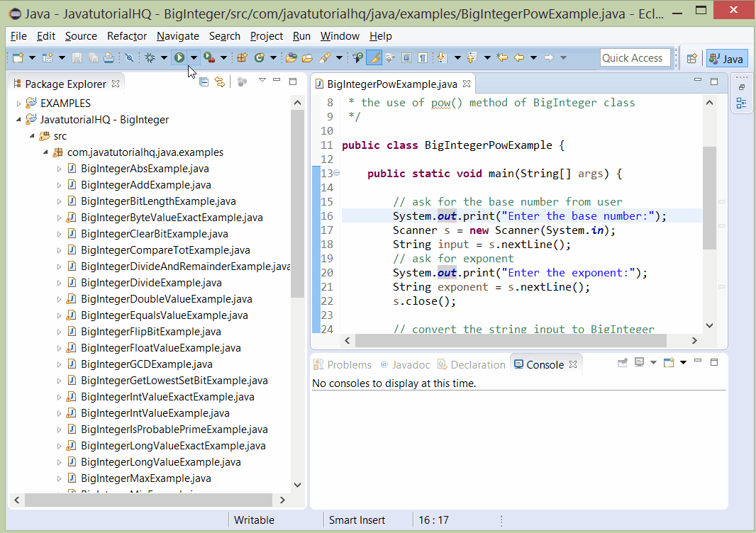The height and width of the screenshot is (533, 756).
Task: Toggle Mark Occurrences in the toolbar
Action: 374,58
